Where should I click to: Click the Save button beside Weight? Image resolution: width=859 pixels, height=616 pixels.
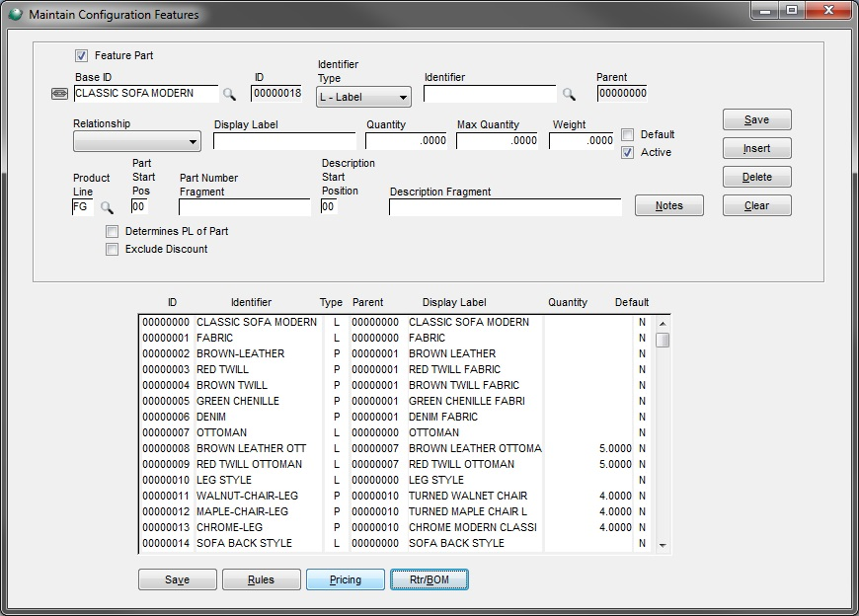click(x=756, y=119)
